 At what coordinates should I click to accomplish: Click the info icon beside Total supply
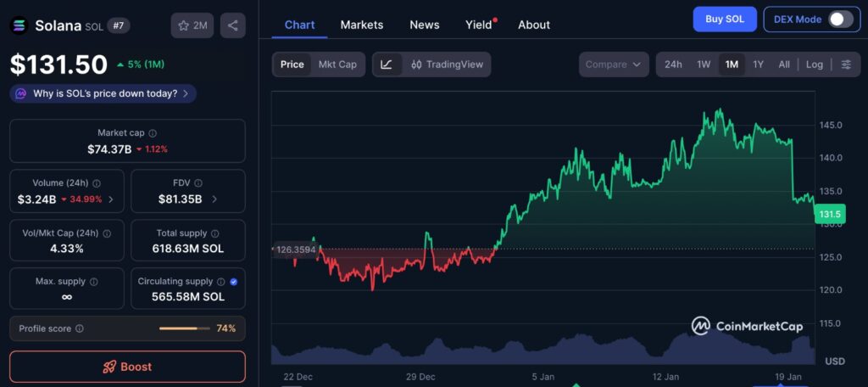[x=214, y=233]
